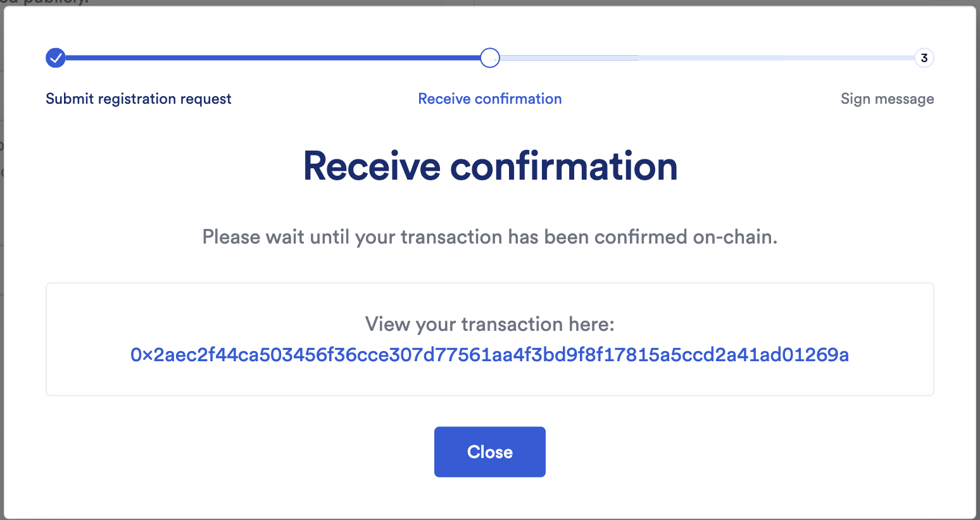The height and width of the screenshot is (520, 980).
Task: Click the large Receive confirmation heading
Action: (490, 166)
